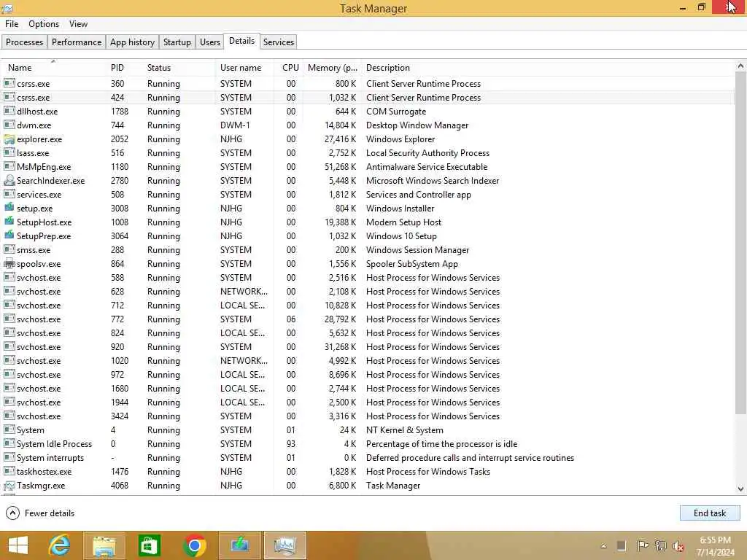
Task: Click the lsass.exe process icon
Action: pos(9,153)
